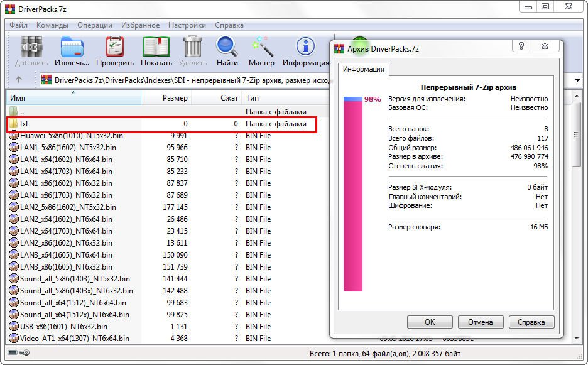Click the Справка button in dialog
588x365 pixels.
pos(531,322)
